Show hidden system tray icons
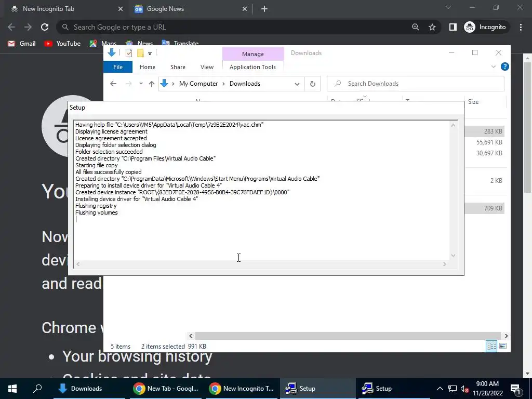Screen dimensions: 532x399 tap(440, 389)
